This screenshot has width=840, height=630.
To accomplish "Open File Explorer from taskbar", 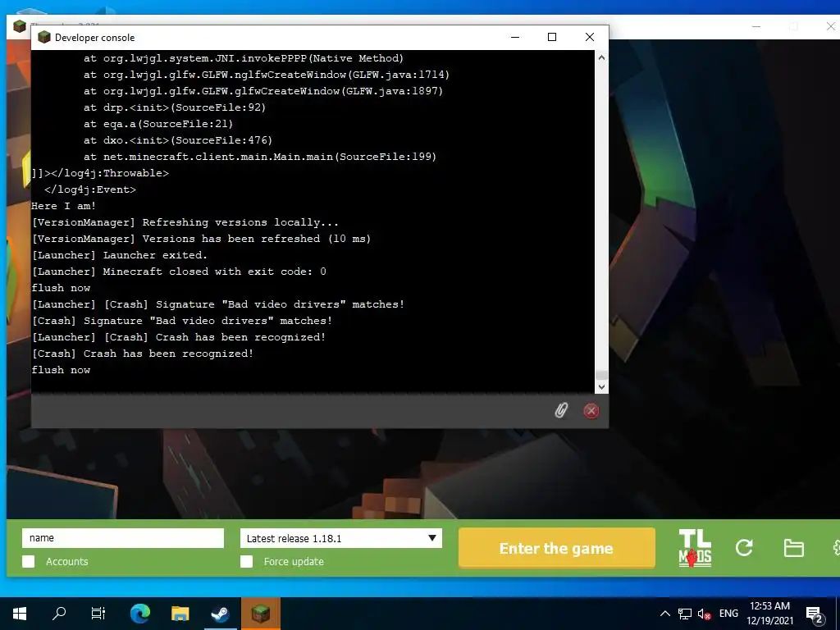I will point(180,614).
